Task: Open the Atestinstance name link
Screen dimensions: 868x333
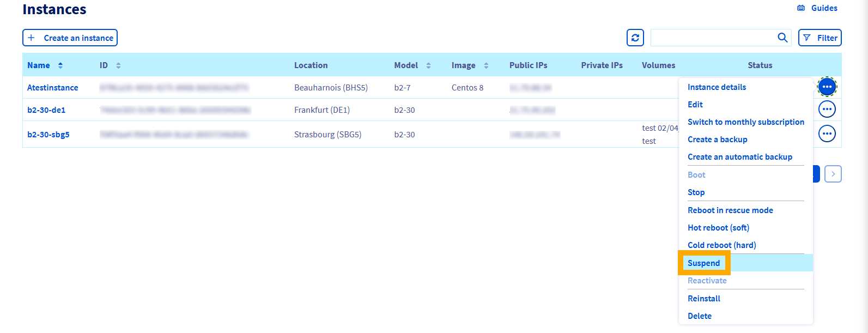Action: click(53, 88)
